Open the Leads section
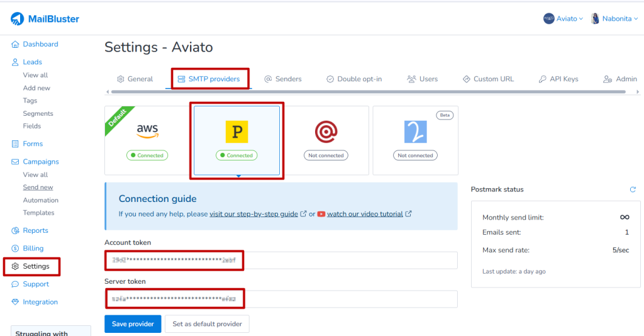Image resolution: width=644 pixels, height=336 pixels. click(x=32, y=62)
